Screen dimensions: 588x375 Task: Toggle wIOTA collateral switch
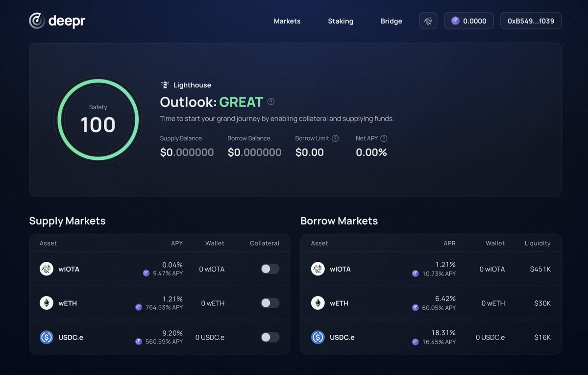(270, 269)
